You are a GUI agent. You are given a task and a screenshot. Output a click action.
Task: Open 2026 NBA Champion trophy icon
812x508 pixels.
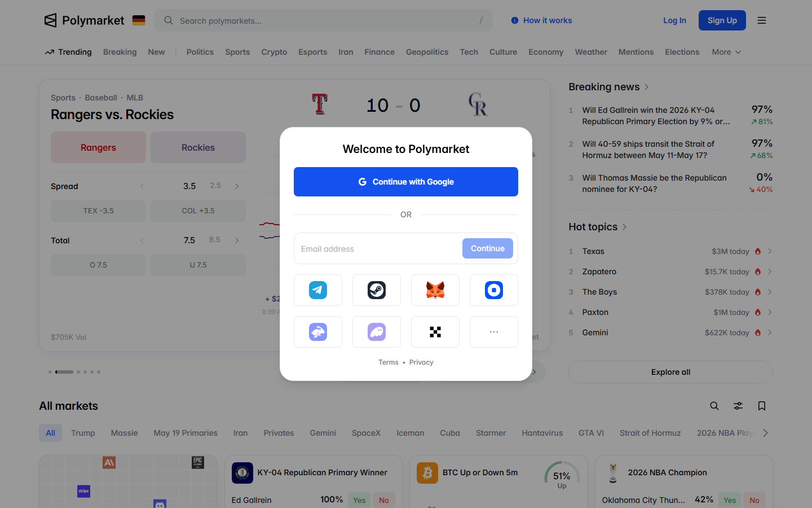pyautogui.click(x=613, y=473)
